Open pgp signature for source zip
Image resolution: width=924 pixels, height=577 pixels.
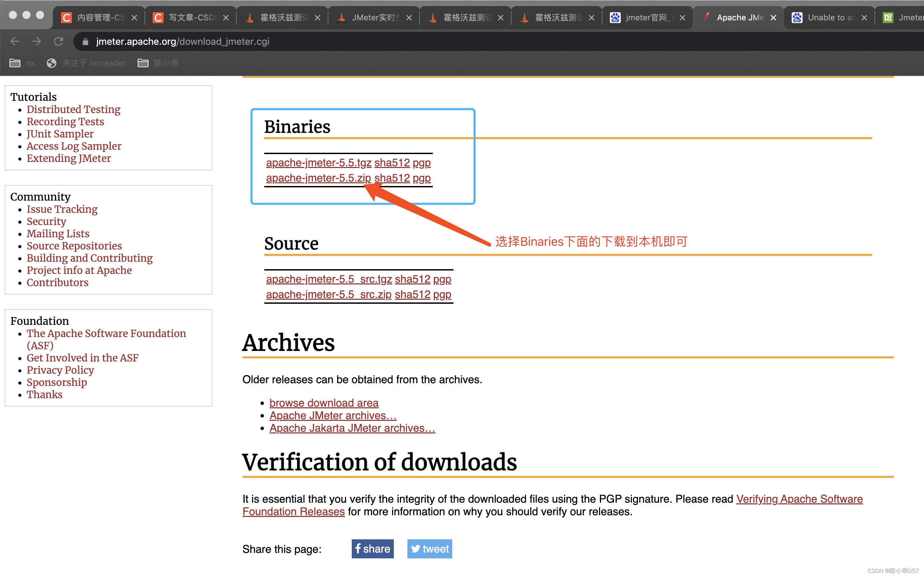coord(442,295)
